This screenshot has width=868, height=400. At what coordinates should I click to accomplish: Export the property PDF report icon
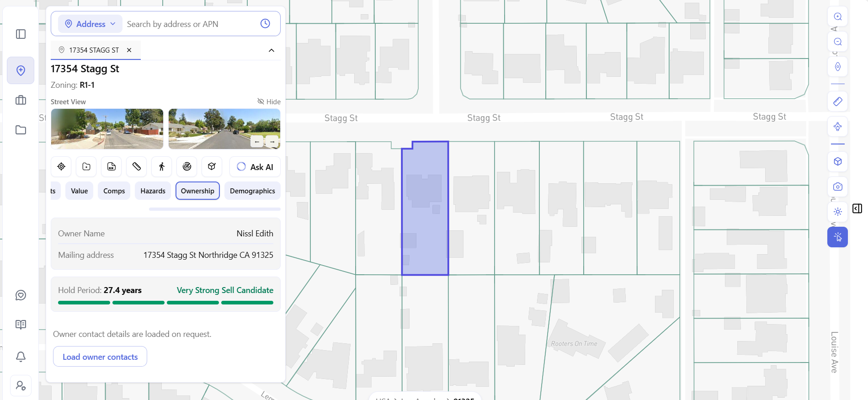112,166
